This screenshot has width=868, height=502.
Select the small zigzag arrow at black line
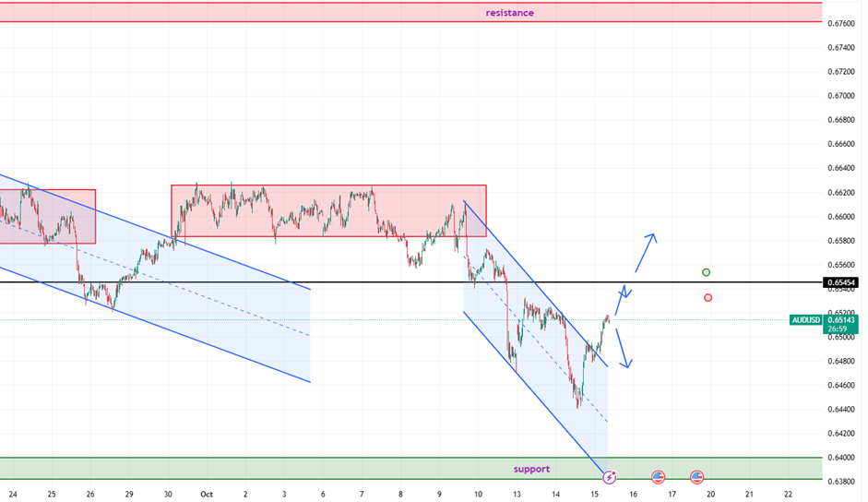coord(625,293)
